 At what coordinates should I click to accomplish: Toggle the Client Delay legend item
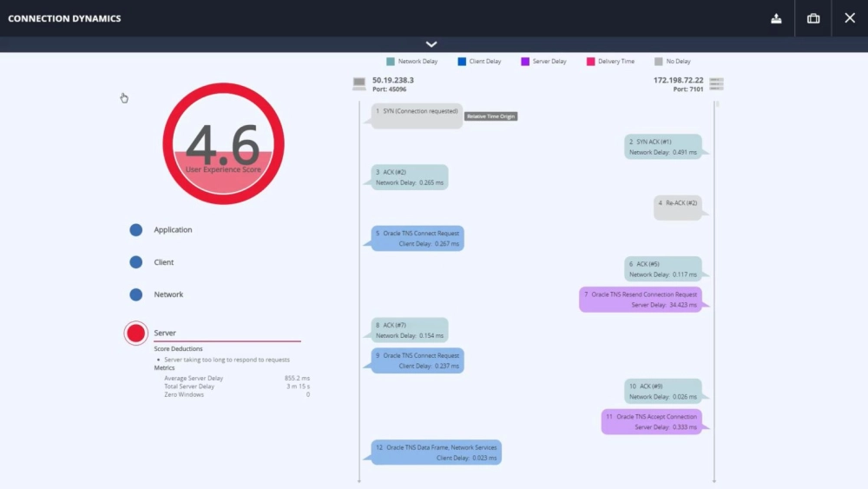(x=479, y=62)
